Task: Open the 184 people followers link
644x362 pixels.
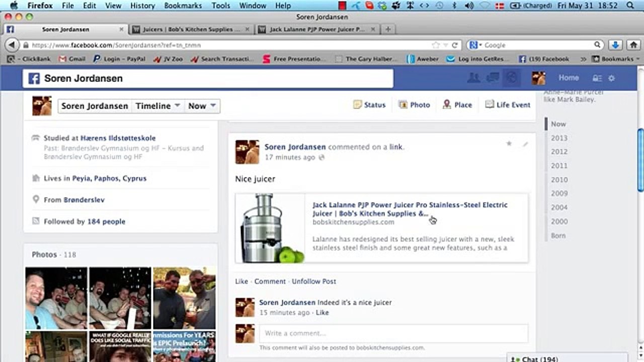Action: (106, 222)
